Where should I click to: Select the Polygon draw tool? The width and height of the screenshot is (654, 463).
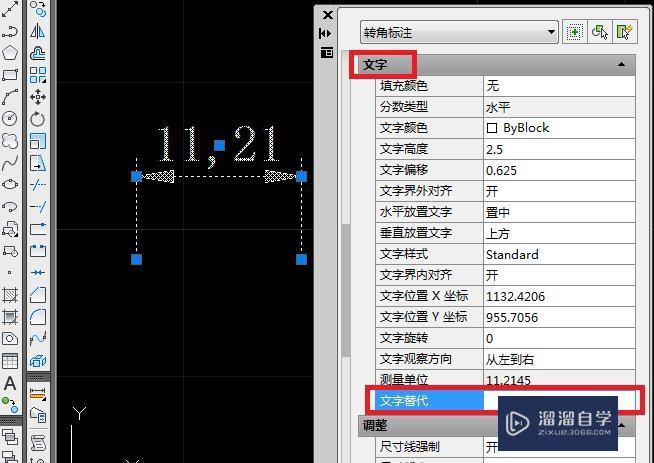click(9, 53)
